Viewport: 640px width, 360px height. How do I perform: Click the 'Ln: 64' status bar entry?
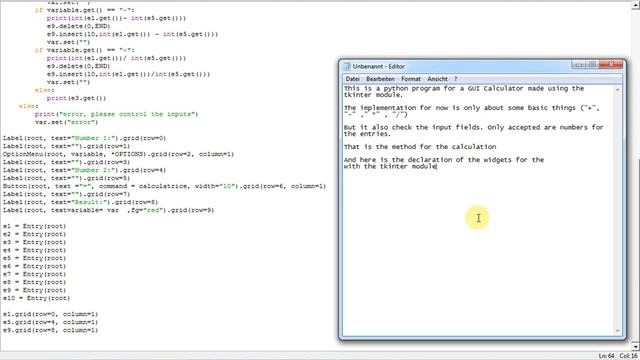click(606, 356)
